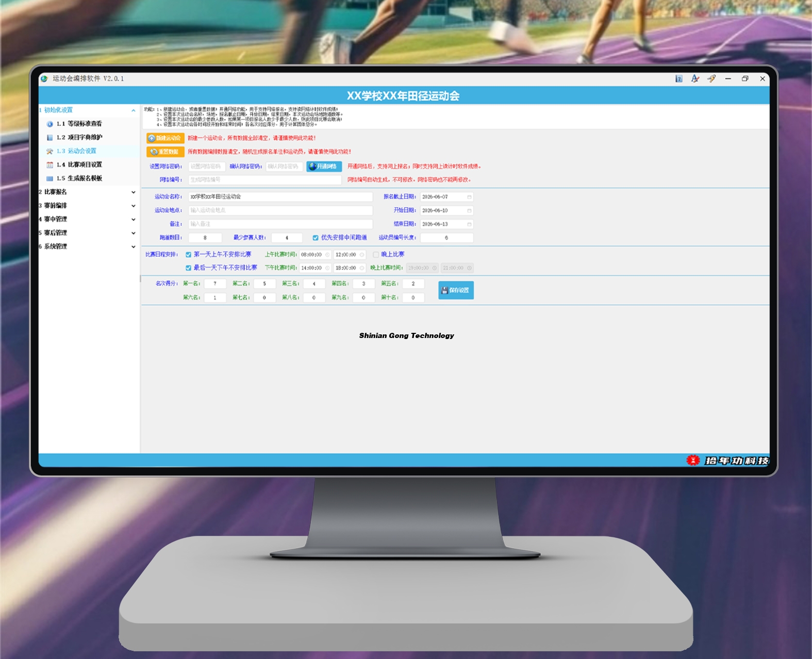This screenshot has height=659, width=812.
Task: Click the 第十名 score field
Action: [413, 298]
